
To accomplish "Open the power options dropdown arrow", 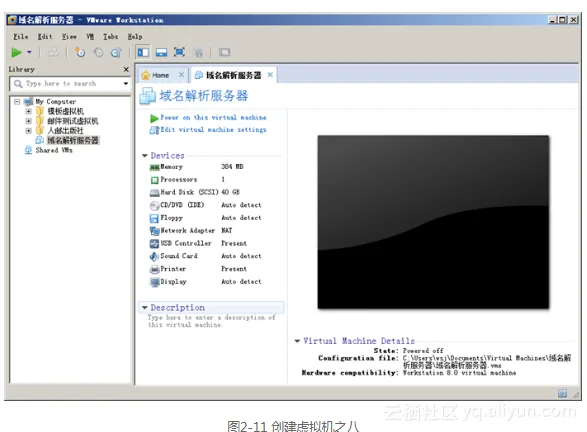I will tap(29, 52).
